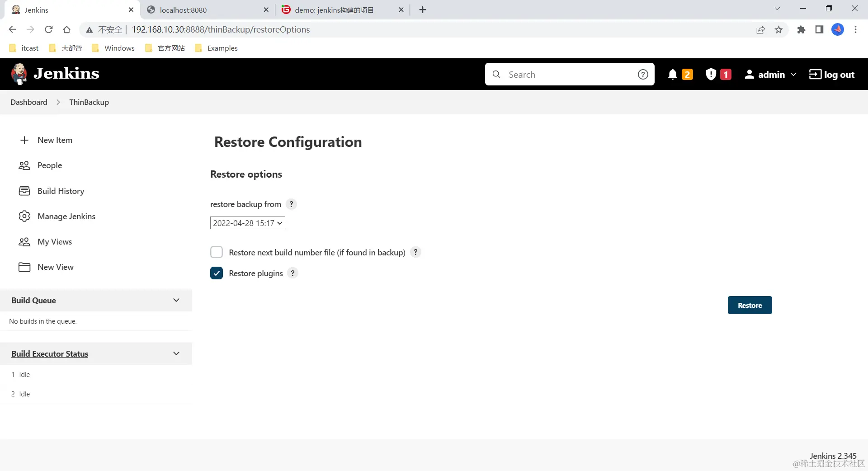The image size is (868, 471).
Task: Collapse the Build Executor Status panel
Action: [x=176, y=353]
